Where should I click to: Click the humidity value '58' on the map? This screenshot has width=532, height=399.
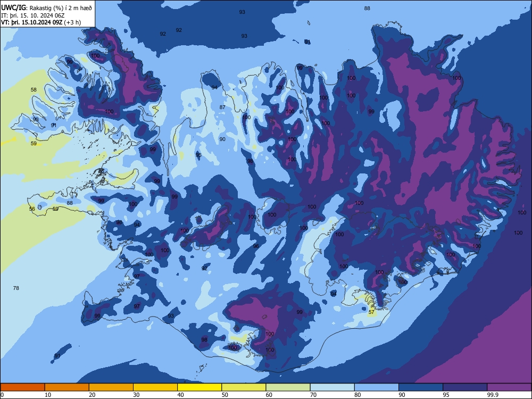coord(34,90)
